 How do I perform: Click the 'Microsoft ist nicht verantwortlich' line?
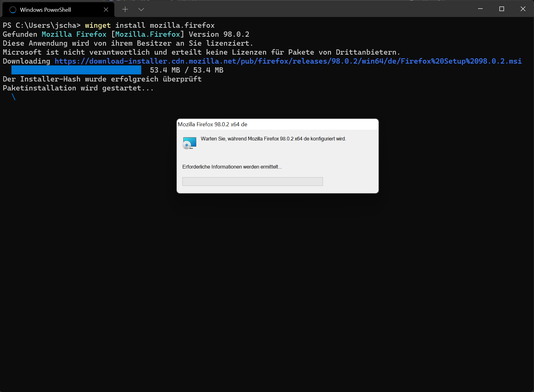(x=201, y=52)
